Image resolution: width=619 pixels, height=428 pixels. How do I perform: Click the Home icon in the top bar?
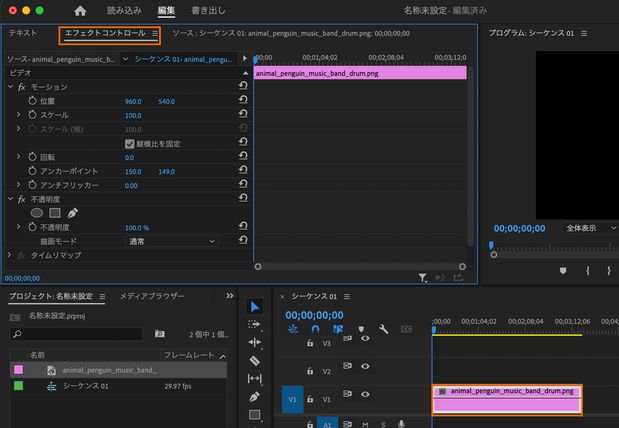click(x=80, y=10)
